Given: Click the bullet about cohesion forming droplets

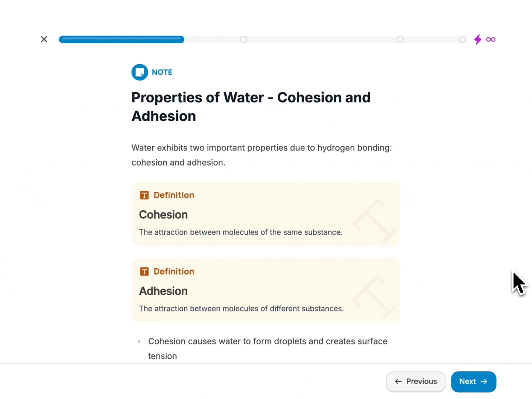Looking at the screenshot, I should [x=267, y=341].
